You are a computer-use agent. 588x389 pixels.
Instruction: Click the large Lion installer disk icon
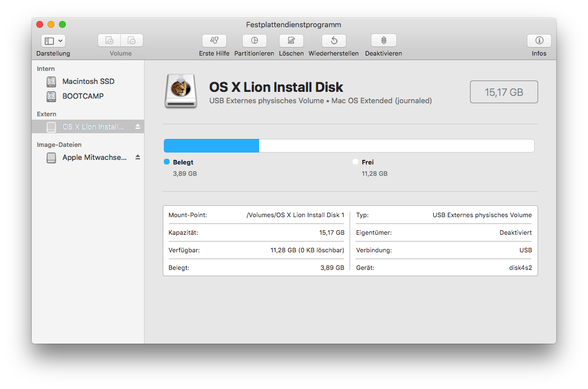[181, 91]
